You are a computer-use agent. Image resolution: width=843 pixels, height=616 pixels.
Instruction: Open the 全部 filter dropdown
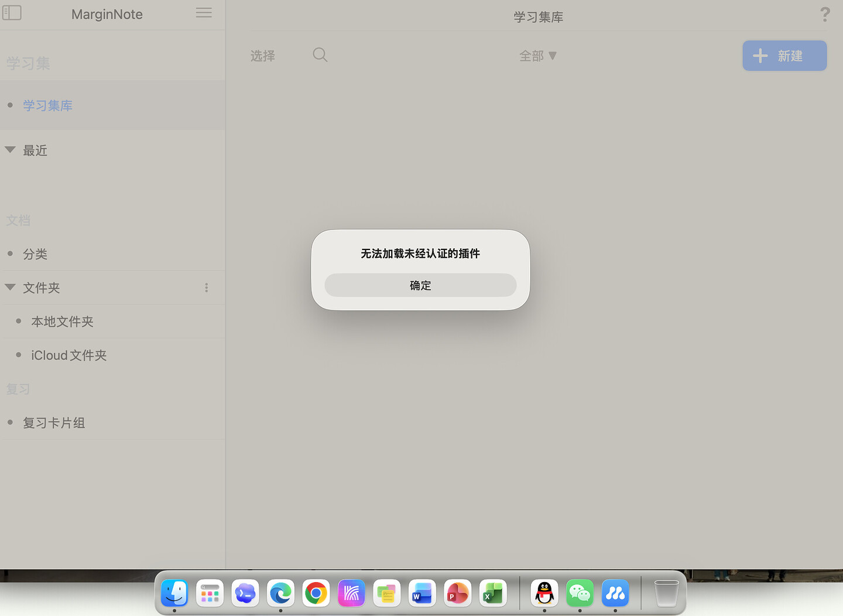point(538,56)
